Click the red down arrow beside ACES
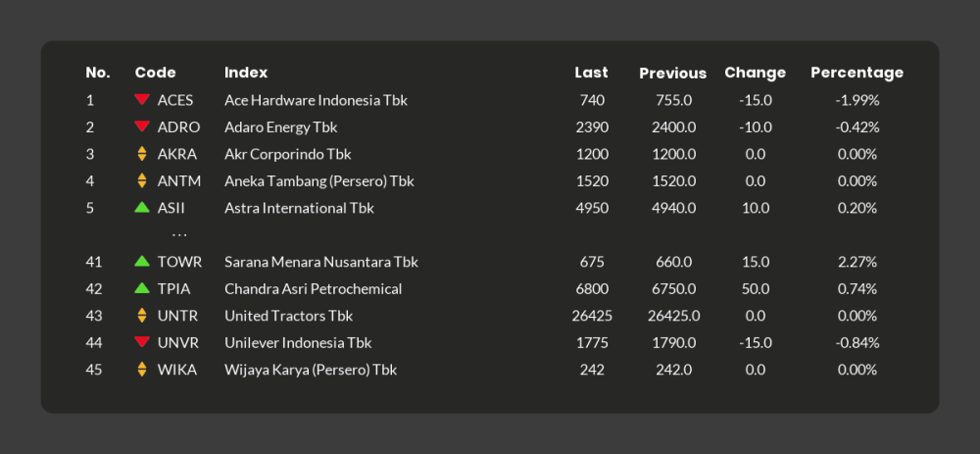Image resolution: width=980 pixels, height=454 pixels. (x=142, y=100)
